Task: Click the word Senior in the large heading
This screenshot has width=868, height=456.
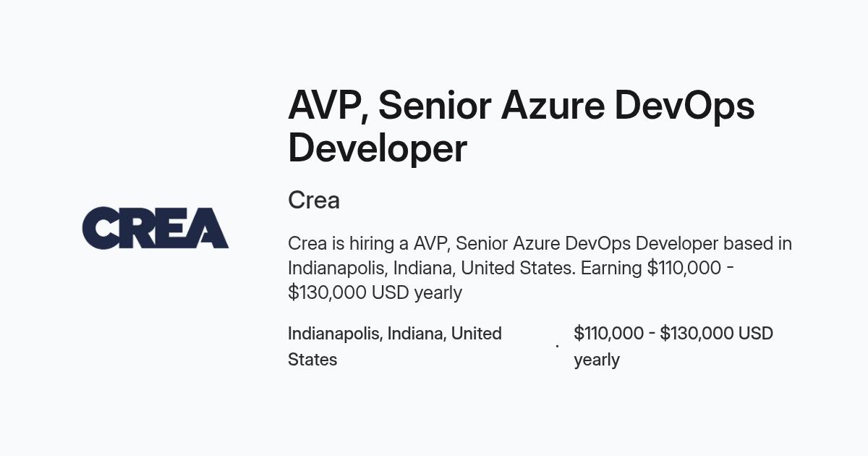Action: pyautogui.click(x=434, y=106)
